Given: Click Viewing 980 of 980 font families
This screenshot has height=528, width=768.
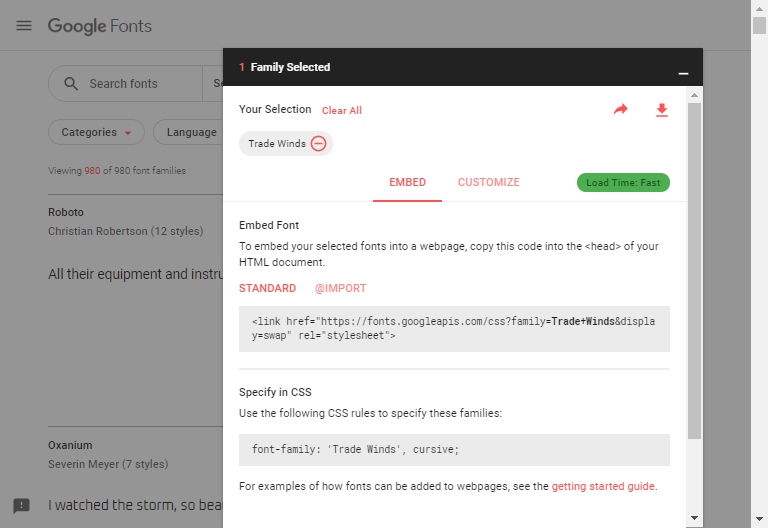Looking at the screenshot, I should [x=117, y=170].
